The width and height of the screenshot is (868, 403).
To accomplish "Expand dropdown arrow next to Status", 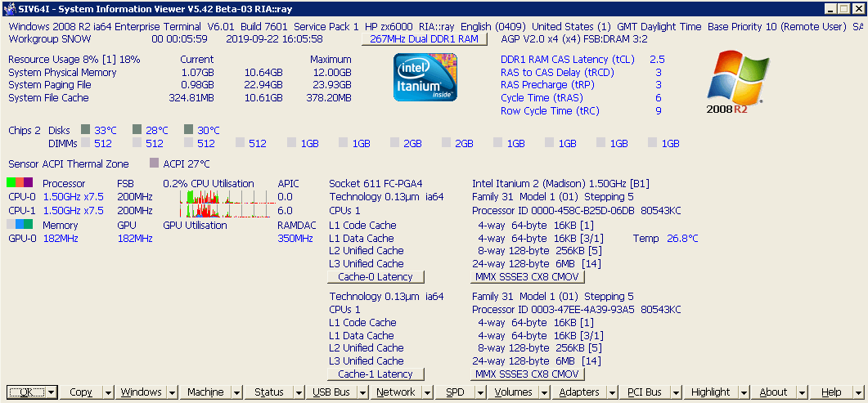I will 299,392.
